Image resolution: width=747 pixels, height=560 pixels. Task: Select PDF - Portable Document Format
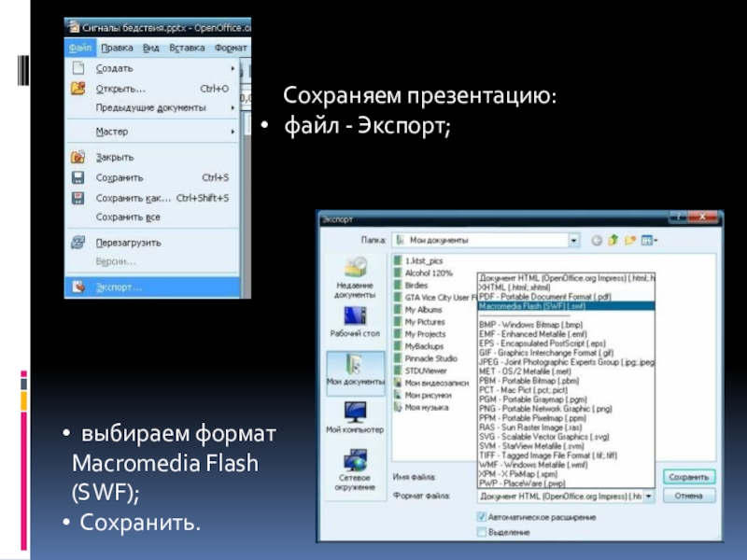[x=566, y=297]
